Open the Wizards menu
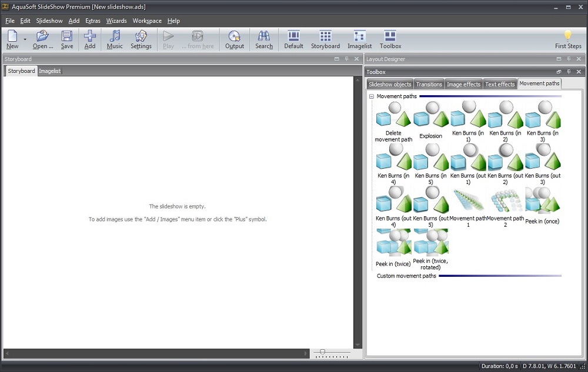The height and width of the screenshot is (372, 588). tap(116, 21)
